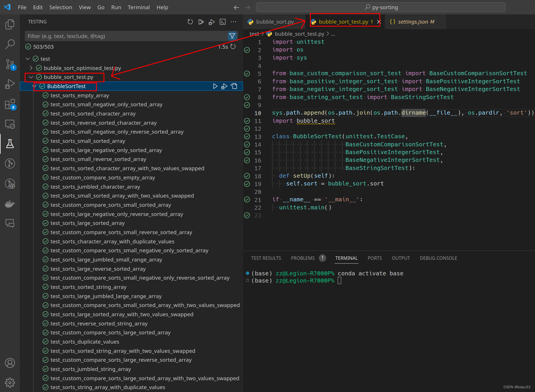This screenshot has width=535, height=392.
Task: Open the Terminal menu
Action: [x=139, y=7]
